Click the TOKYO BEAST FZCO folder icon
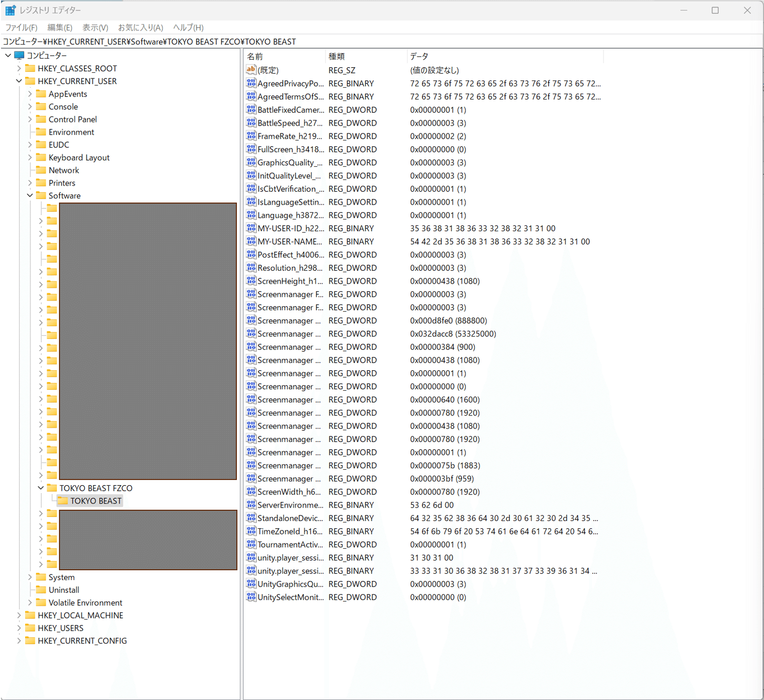Viewport: 764px width, 700px height. tap(52, 488)
